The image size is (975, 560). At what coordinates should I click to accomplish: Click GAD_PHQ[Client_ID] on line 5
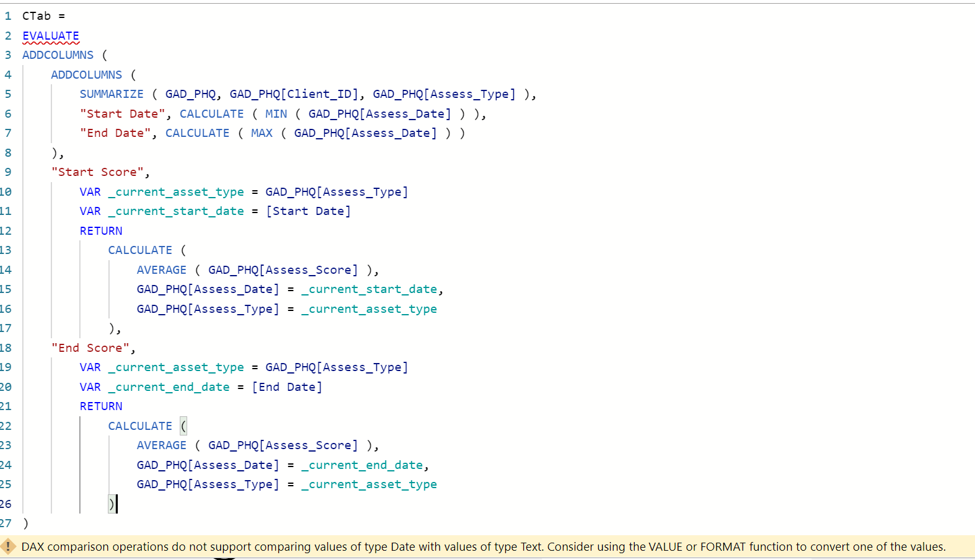[x=294, y=94]
